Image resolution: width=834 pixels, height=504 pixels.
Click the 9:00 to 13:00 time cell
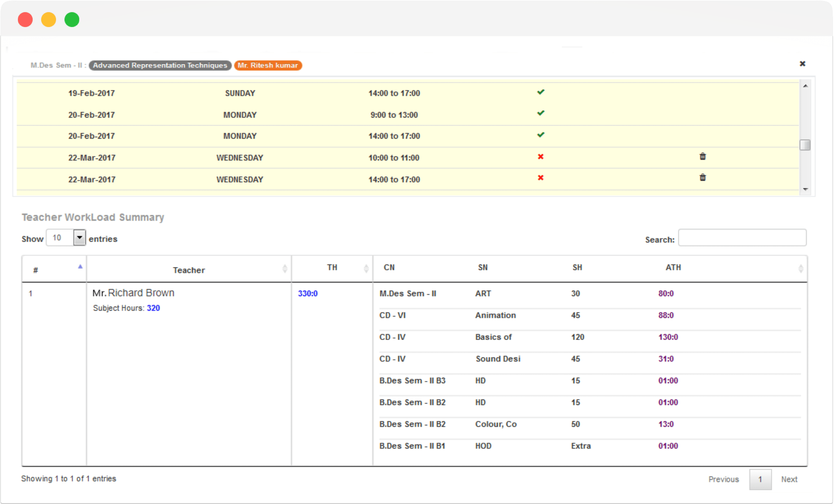click(x=394, y=115)
